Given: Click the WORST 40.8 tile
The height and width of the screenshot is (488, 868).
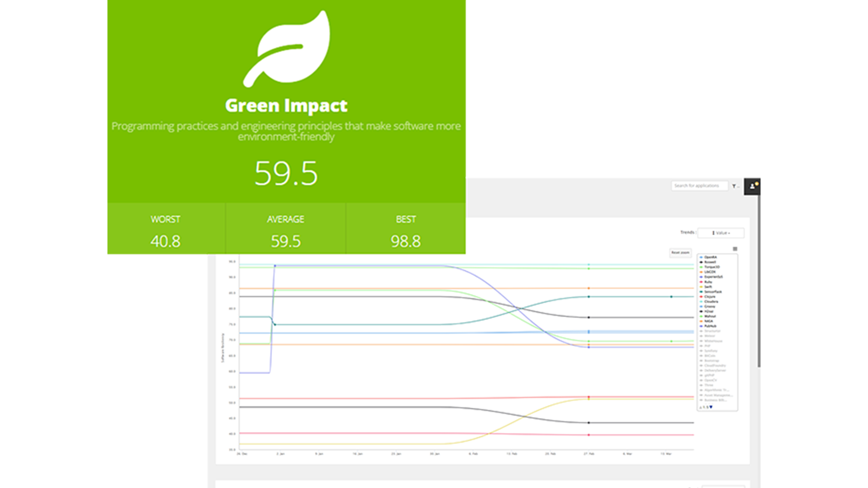Looking at the screenshot, I should point(166,229).
